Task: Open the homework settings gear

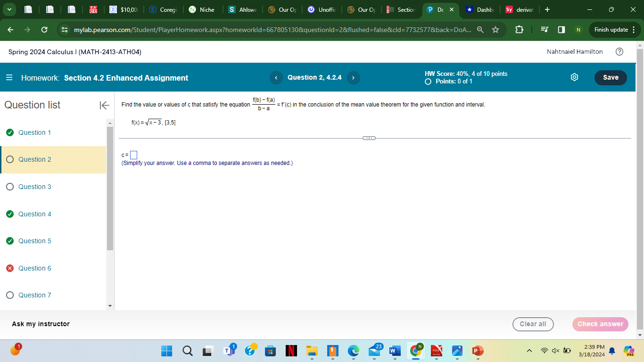Action: point(574,77)
